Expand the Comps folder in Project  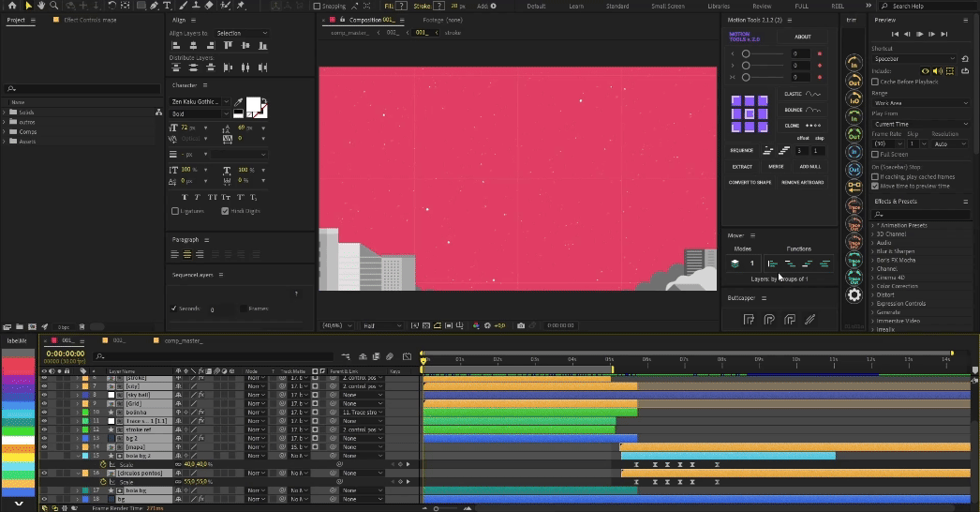click(x=5, y=131)
